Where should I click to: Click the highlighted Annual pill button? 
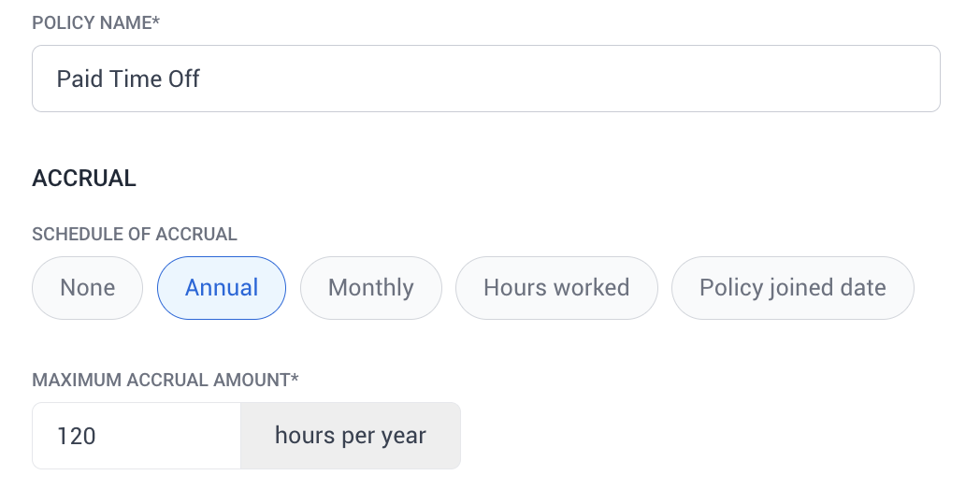pos(222,288)
